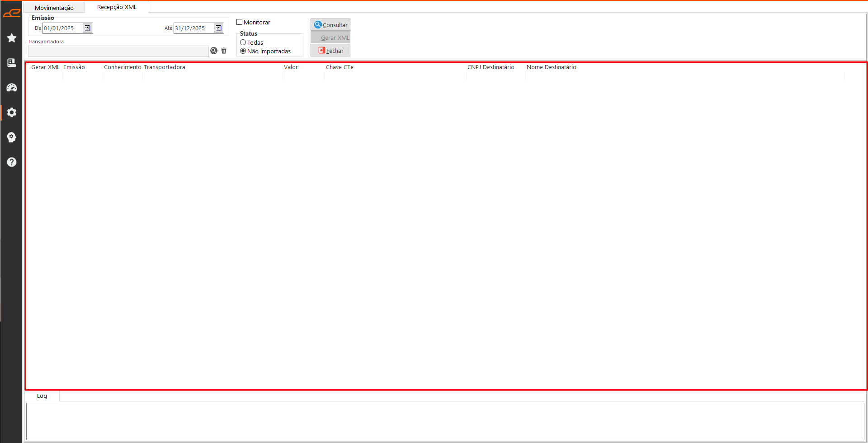Enable the Monitorar checkbox
The width and height of the screenshot is (868, 443).
240,22
